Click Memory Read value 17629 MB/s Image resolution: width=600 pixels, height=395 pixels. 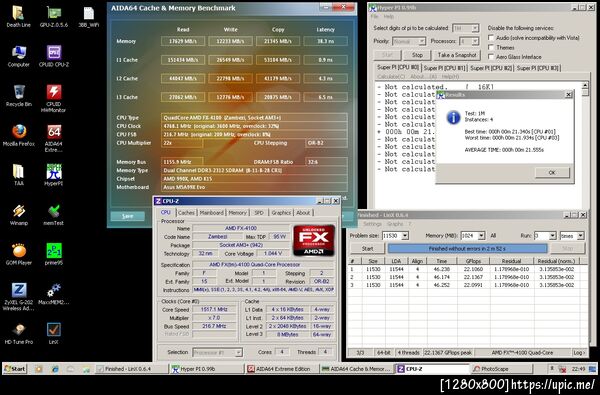click(183, 41)
